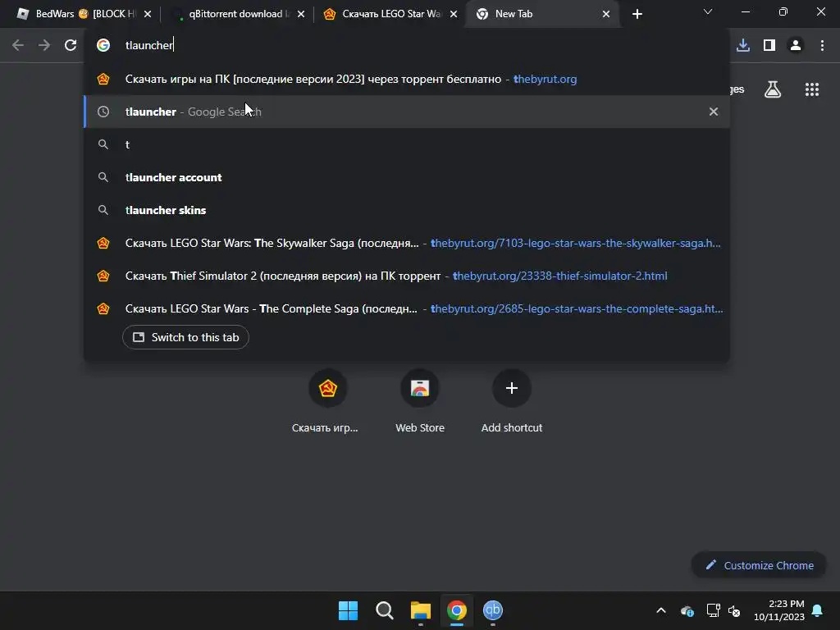Close the BedWars tab
The width and height of the screenshot is (840, 630).
148,14
